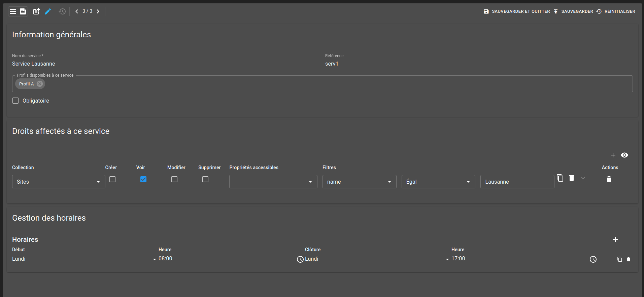The height and width of the screenshot is (297, 644).
Task: Open the history icon in toolbar
Action: point(62,11)
